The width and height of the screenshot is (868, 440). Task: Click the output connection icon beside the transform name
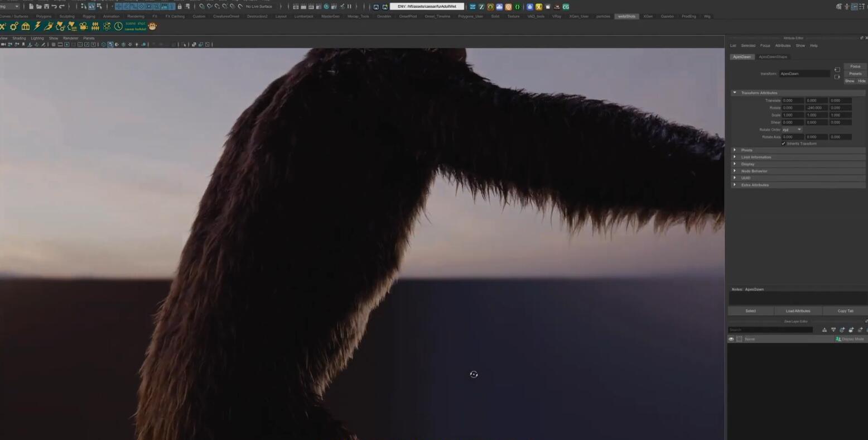click(837, 77)
